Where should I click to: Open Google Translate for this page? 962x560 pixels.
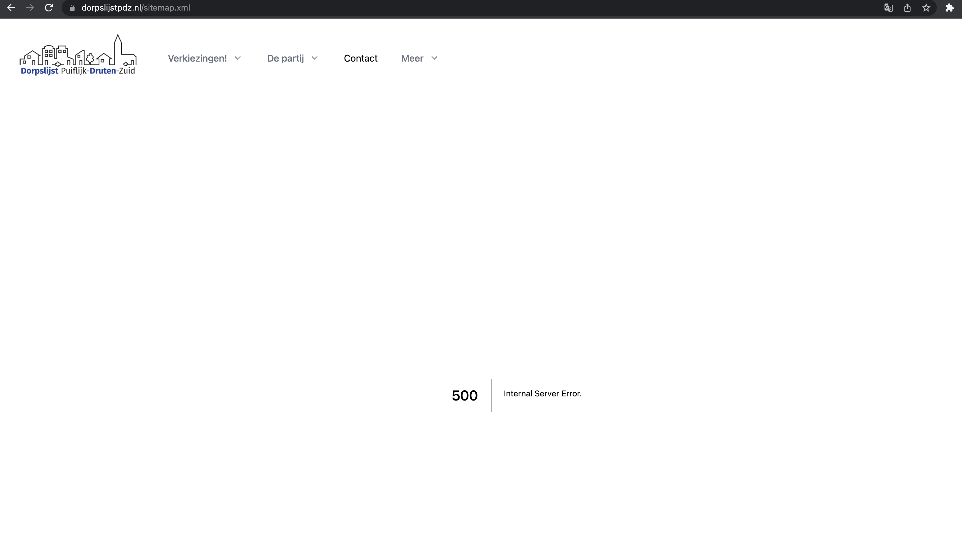[889, 7]
